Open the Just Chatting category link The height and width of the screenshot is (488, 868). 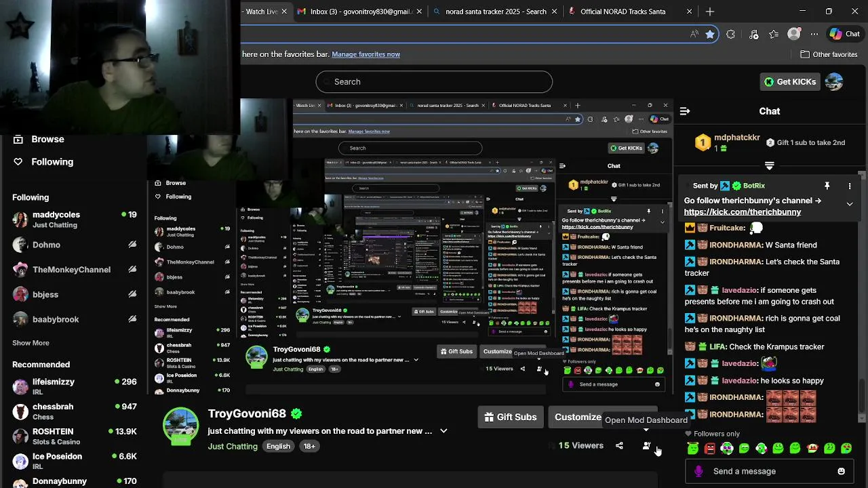tap(233, 446)
